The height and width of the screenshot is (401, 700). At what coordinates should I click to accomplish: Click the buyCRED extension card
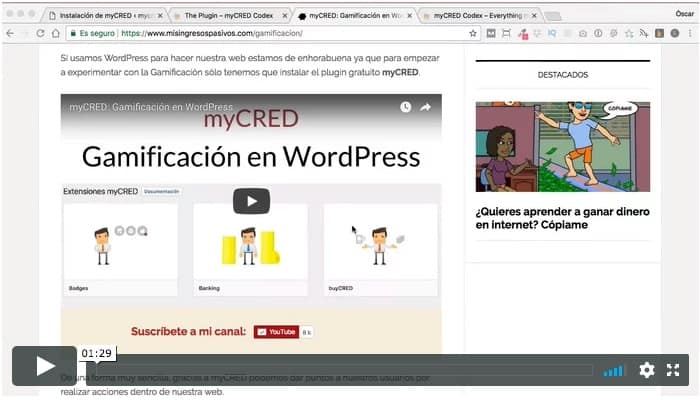click(x=380, y=250)
